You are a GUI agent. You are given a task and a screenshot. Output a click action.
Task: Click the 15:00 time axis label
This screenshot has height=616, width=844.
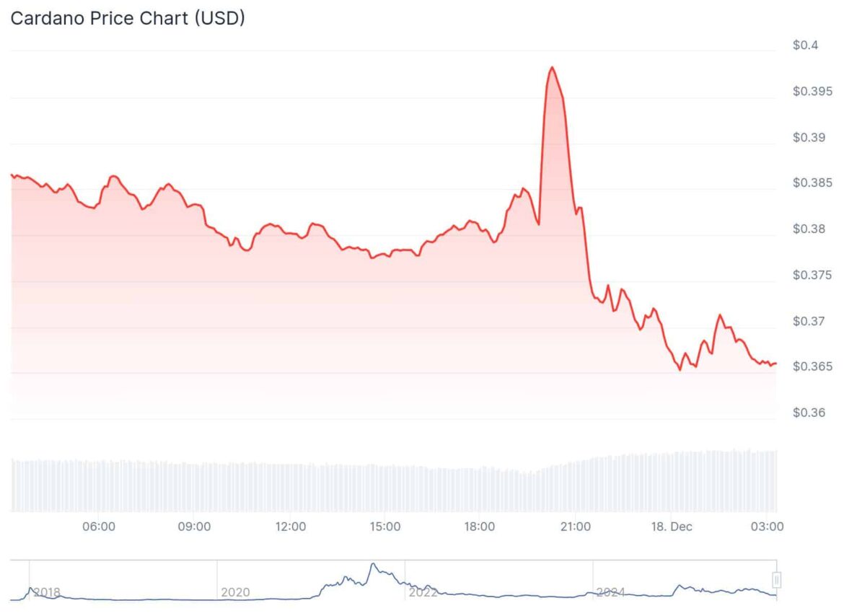click(385, 527)
